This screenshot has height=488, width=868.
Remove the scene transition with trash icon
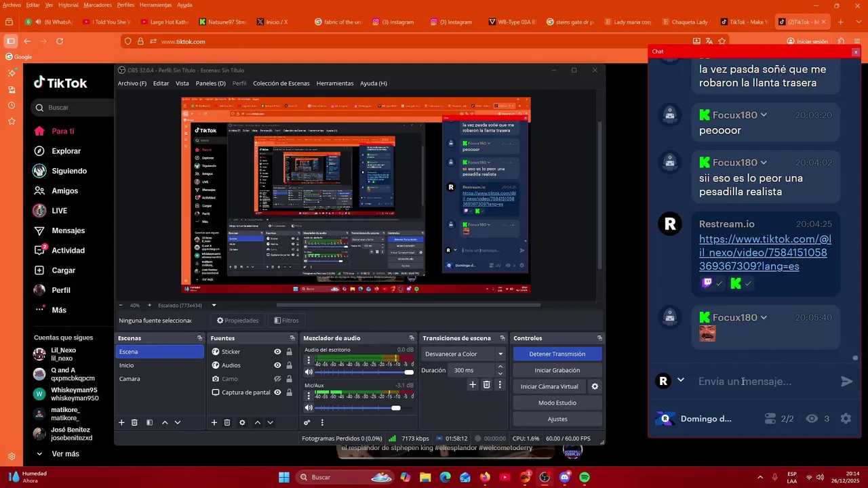[486, 384]
